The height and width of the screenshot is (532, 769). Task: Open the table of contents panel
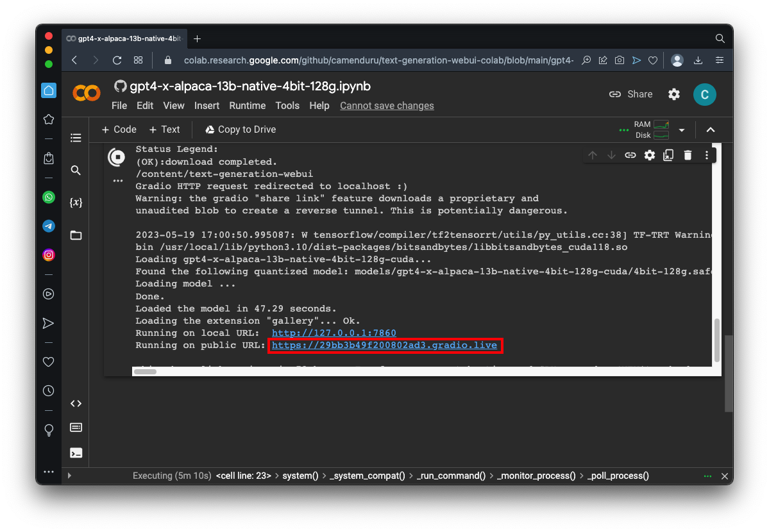tap(76, 138)
